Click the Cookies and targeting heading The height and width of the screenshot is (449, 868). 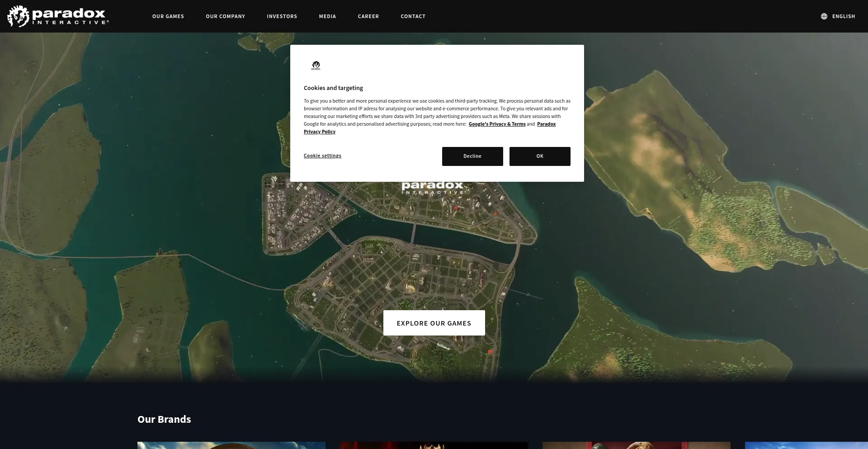(333, 88)
